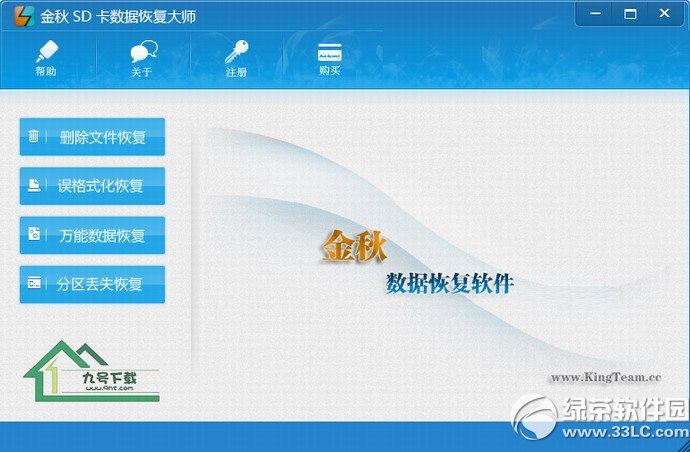Viewport: 690px width, 452px height.
Task: Click the app logo in the title bar
Action: click(x=24, y=16)
